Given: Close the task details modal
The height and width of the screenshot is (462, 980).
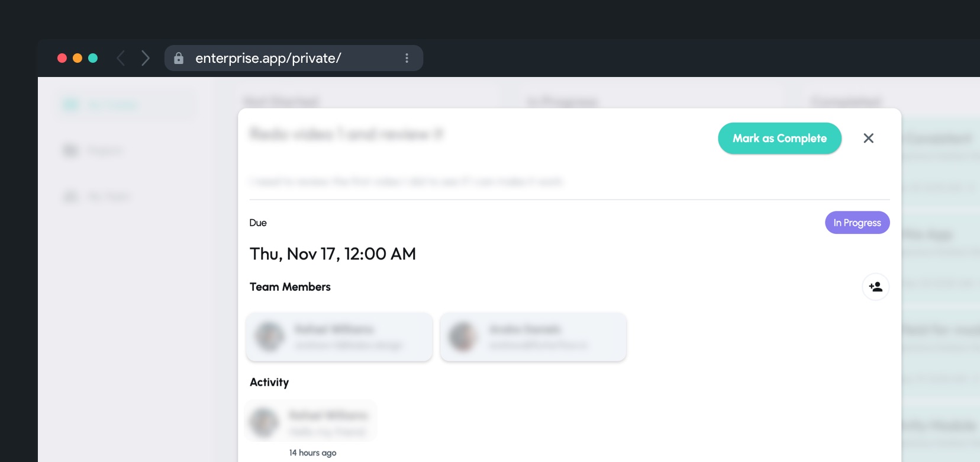Looking at the screenshot, I should coord(868,138).
